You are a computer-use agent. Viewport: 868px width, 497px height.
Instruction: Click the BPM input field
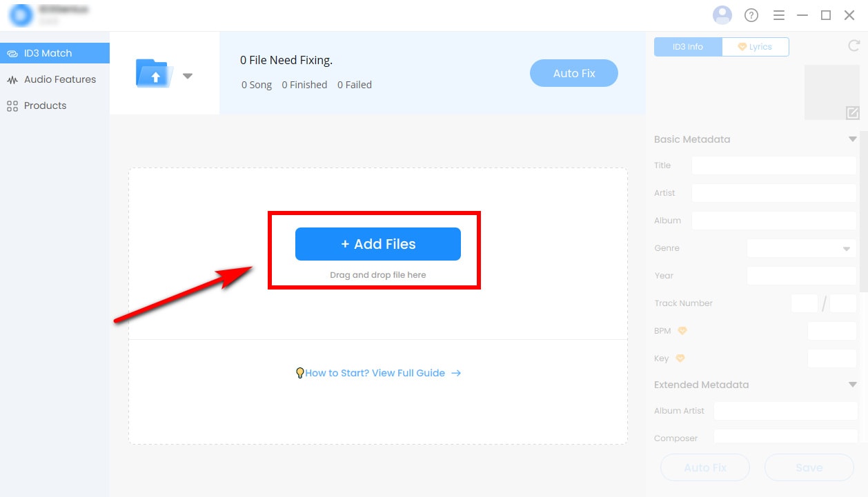tap(832, 331)
